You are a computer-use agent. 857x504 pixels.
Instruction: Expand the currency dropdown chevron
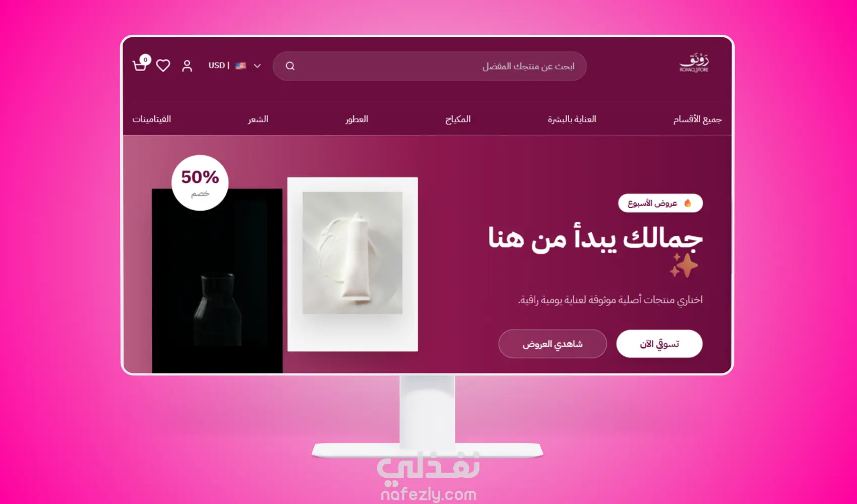(257, 66)
